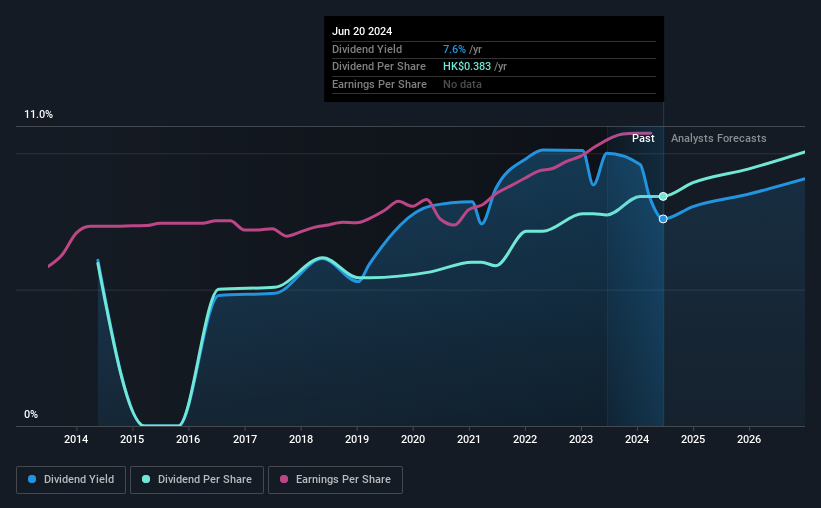The width and height of the screenshot is (821, 508).
Task: Click the Earnings Per Share label in tooltip
Action: [379, 84]
